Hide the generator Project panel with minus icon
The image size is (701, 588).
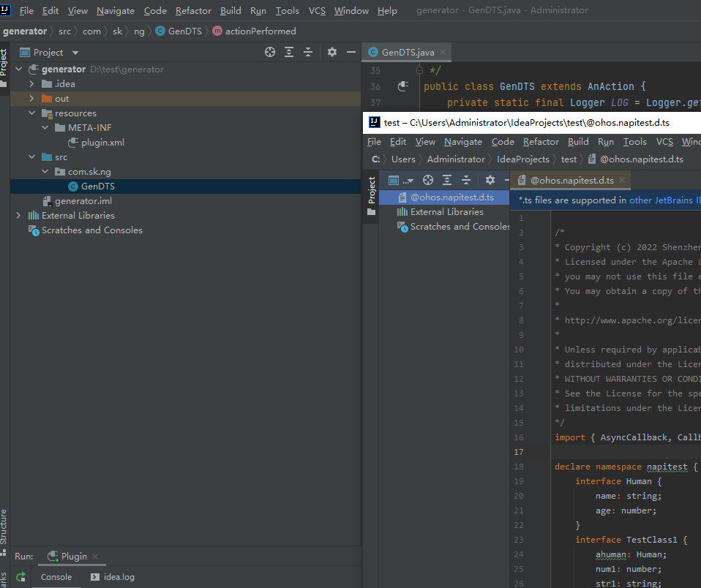point(351,52)
